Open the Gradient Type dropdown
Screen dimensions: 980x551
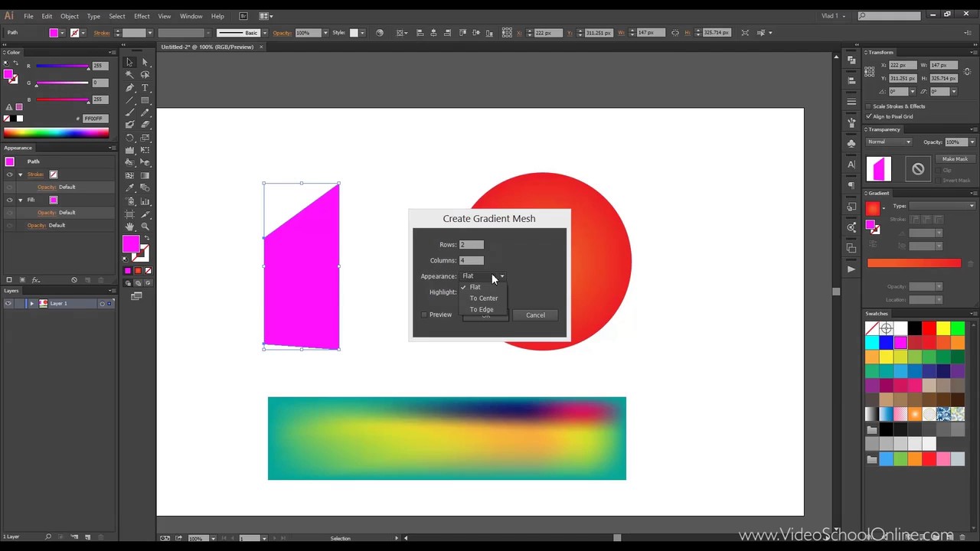[942, 206]
